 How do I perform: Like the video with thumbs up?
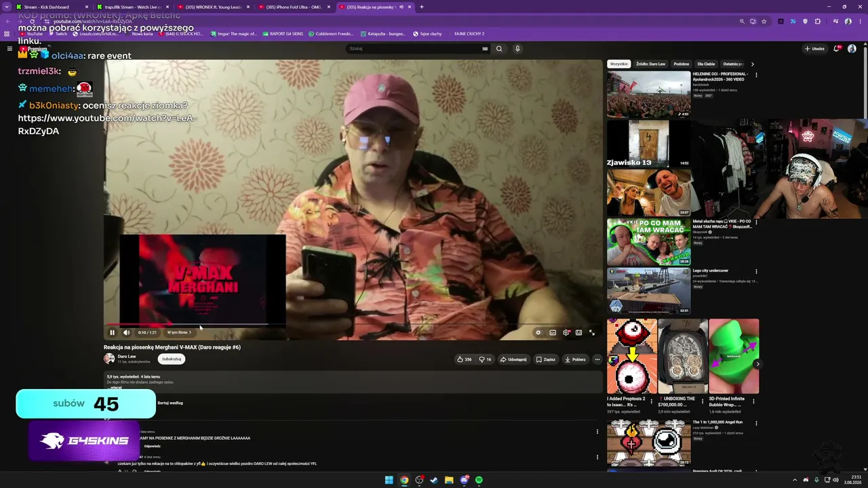coord(465,359)
